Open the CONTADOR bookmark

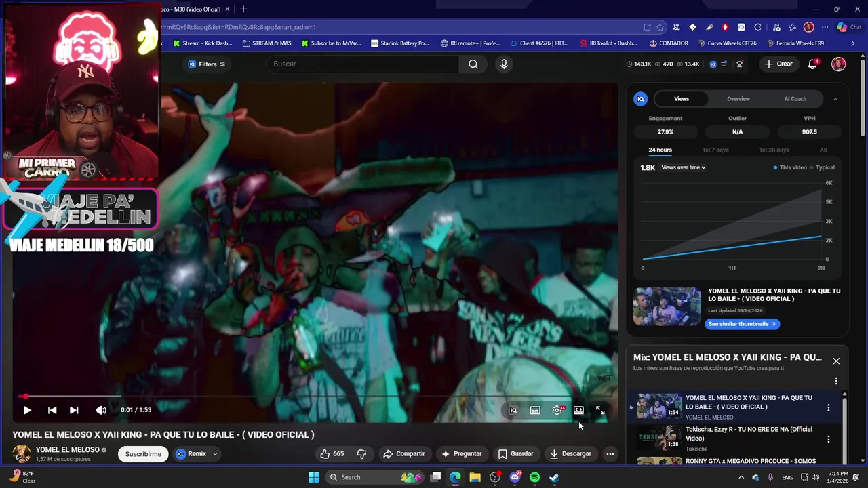point(669,43)
